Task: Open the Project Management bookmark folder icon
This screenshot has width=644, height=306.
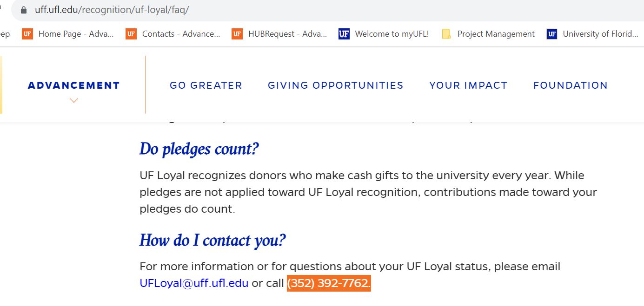Action: point(446,34)
